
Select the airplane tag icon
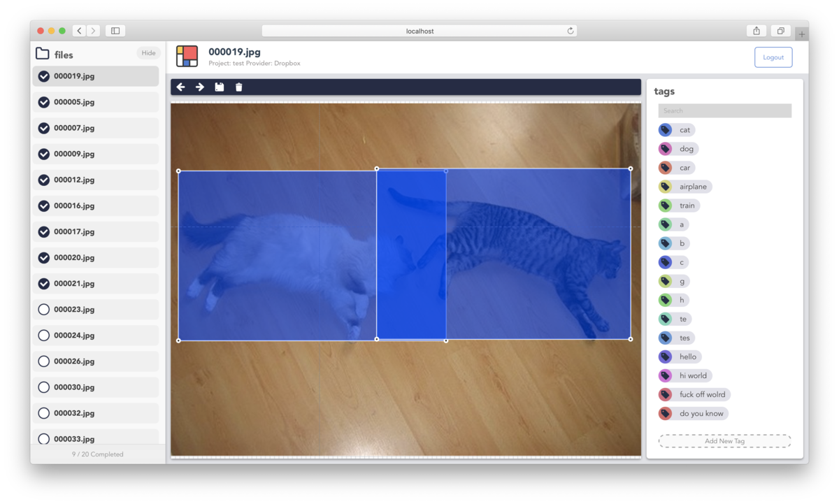(665, 187)
